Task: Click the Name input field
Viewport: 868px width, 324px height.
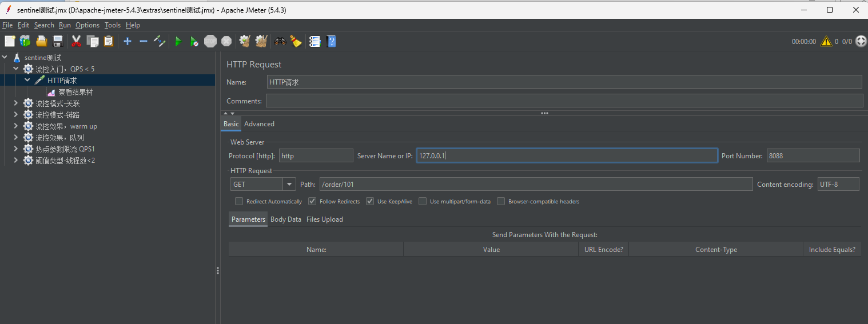Action: pos(564,82)
